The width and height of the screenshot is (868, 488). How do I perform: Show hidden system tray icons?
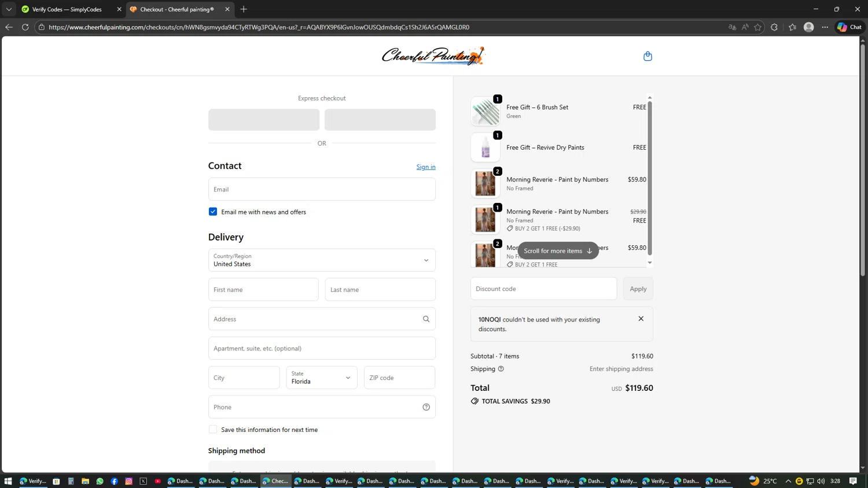point(788,481)
